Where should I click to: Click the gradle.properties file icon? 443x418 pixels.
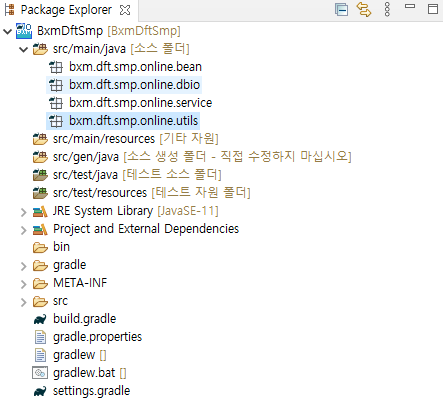click(x=40, y=337)
